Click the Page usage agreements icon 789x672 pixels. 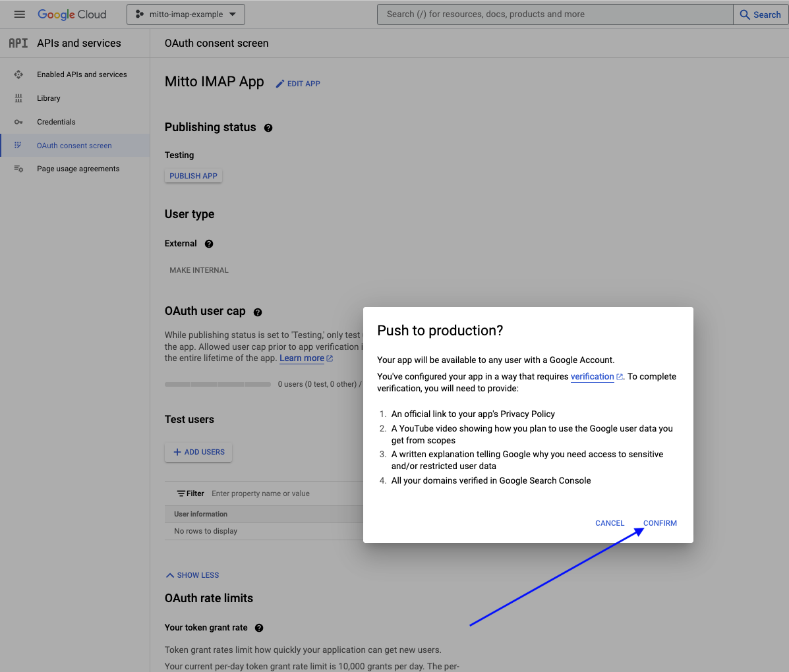(x=18, y=169)
